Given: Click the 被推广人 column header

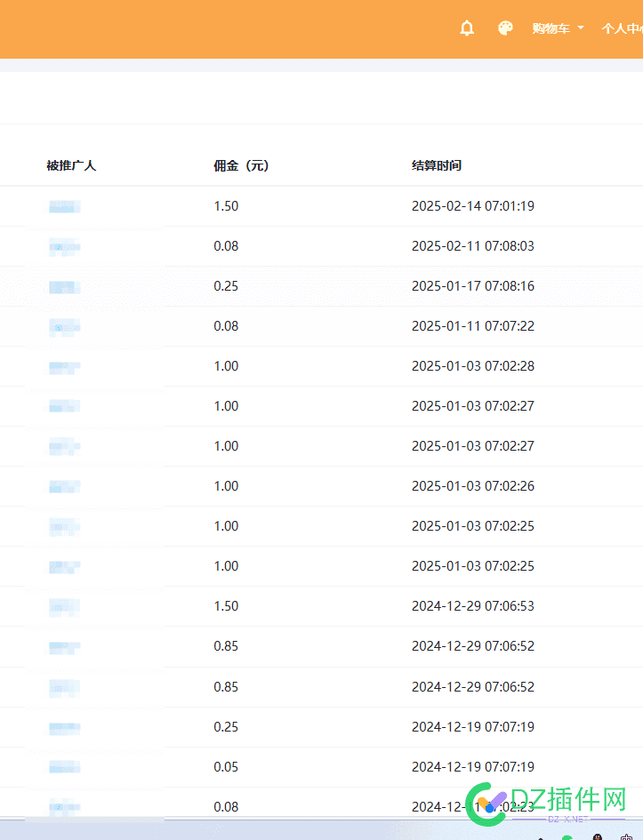Looking at the screenshot, I should point(71,165).
